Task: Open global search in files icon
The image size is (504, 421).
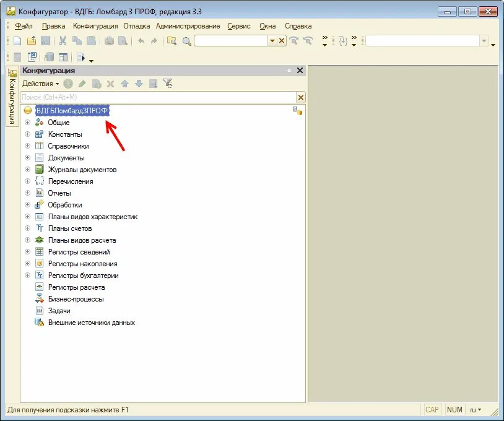Action: click(172, 41)
